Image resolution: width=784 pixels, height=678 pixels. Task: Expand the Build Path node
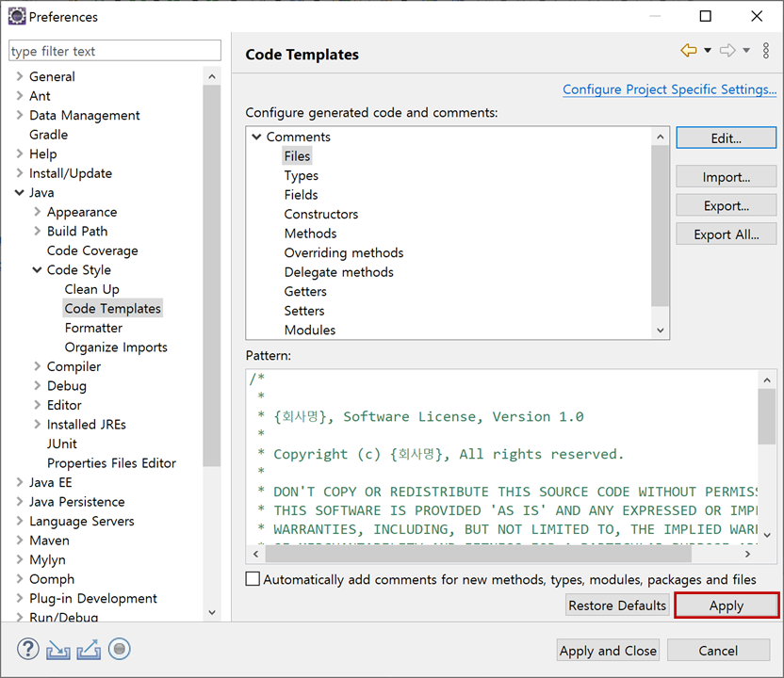click(37, 231)
